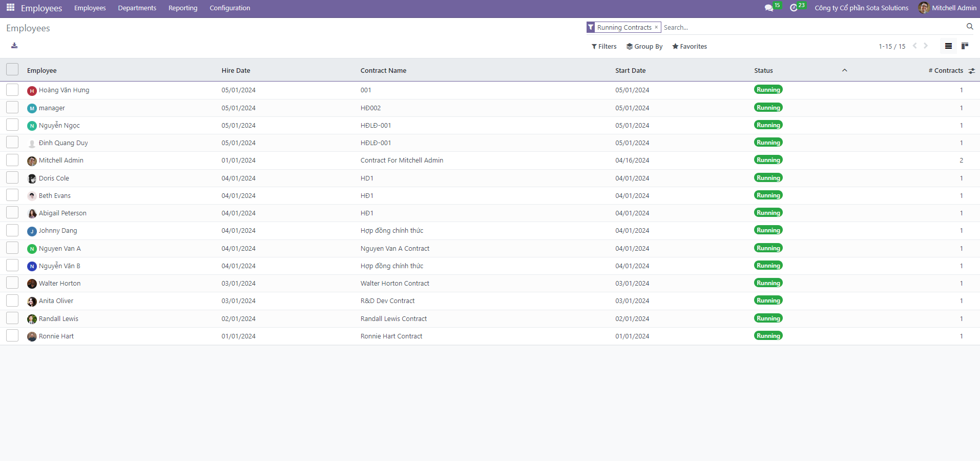
Task: Open optional columns settings icon
Action: tap(972, 71)
